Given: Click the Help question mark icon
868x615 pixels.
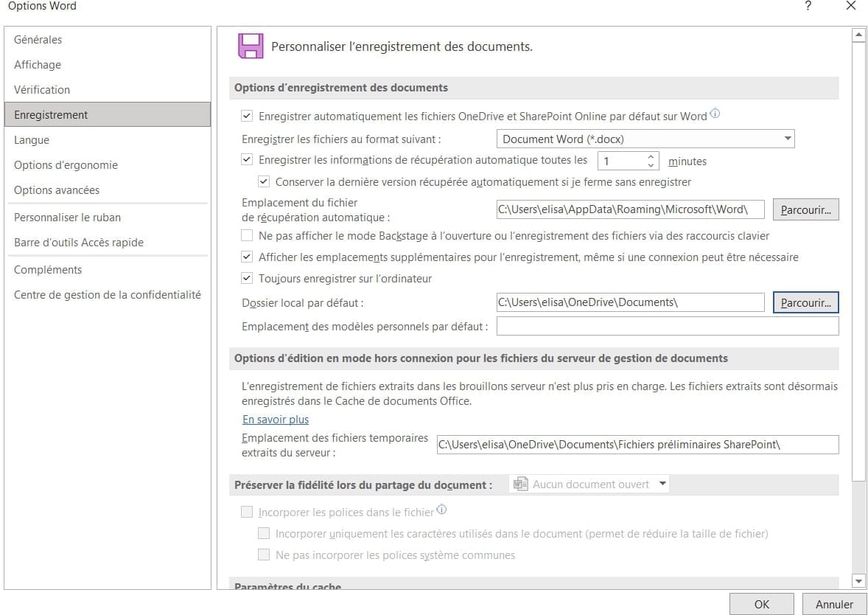Looking at the screenshot, I should pos(808,6).
